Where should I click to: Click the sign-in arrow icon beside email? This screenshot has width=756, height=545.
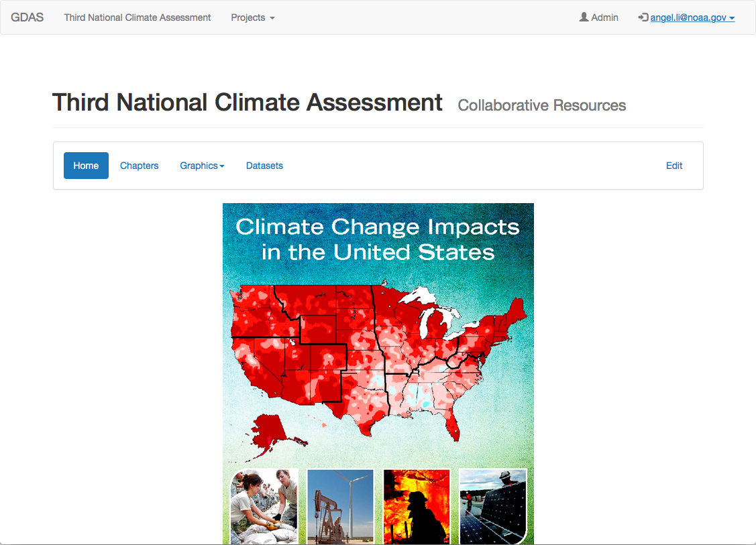(643, 17)
